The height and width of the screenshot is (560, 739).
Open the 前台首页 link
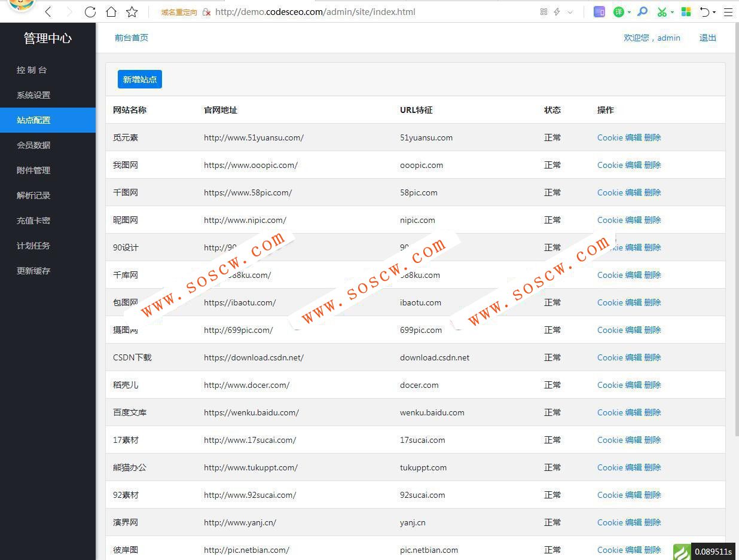point(132,38)
